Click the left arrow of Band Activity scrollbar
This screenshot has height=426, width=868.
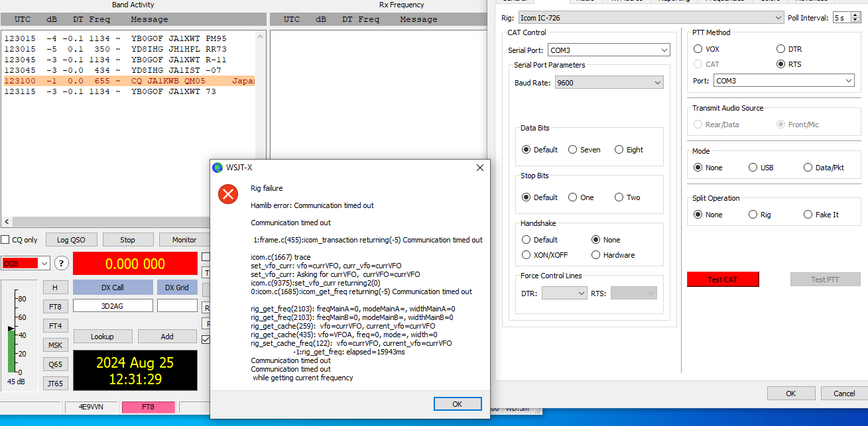(7, 222)
